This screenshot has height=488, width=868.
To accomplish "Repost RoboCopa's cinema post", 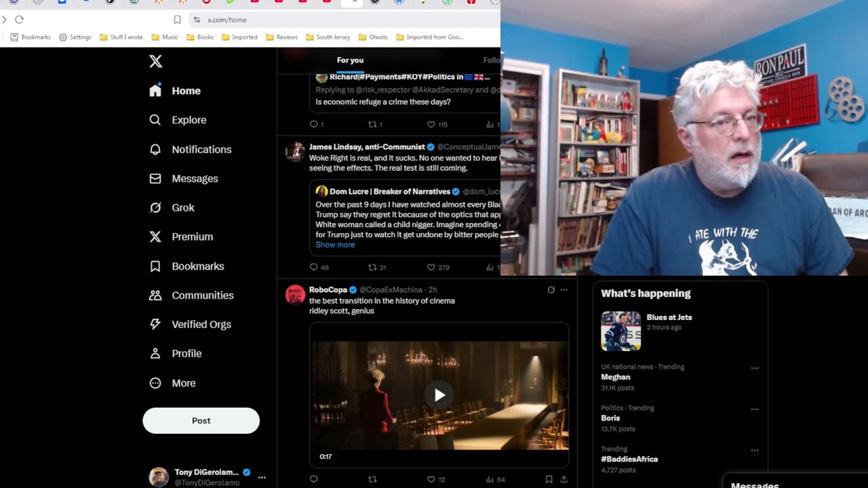I will tap(372, 479).
